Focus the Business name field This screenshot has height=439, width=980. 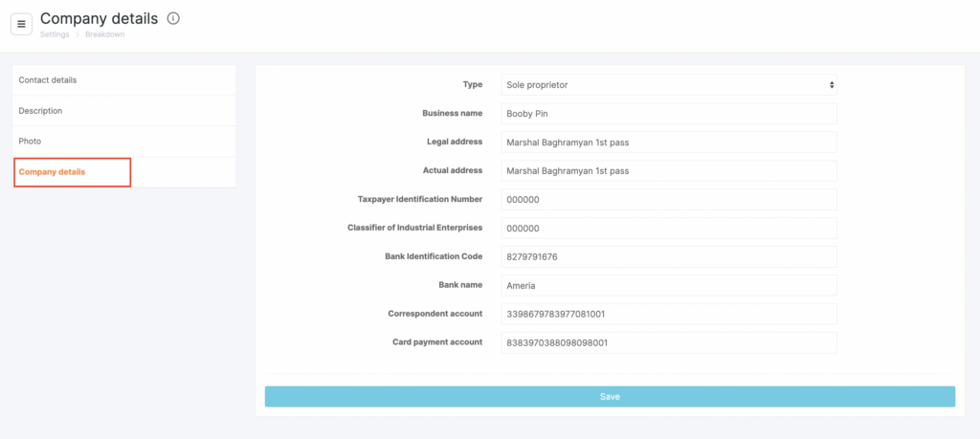click(669, 114)
